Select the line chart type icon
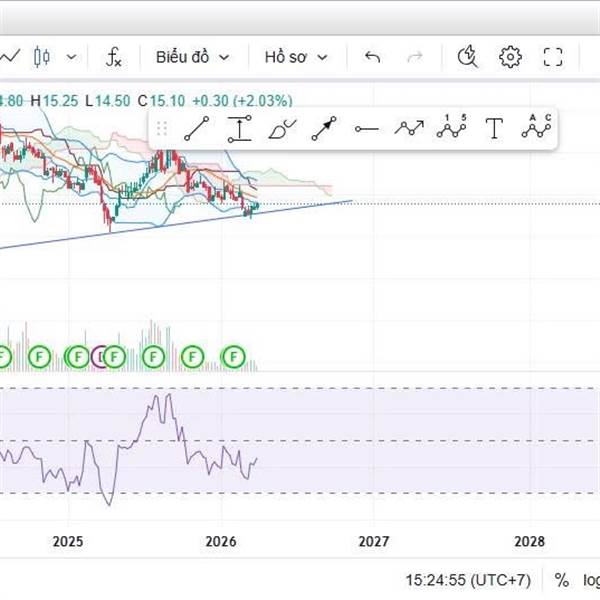Image resolution: width=600 pixels, height=600 pixels. coord(9,57)
